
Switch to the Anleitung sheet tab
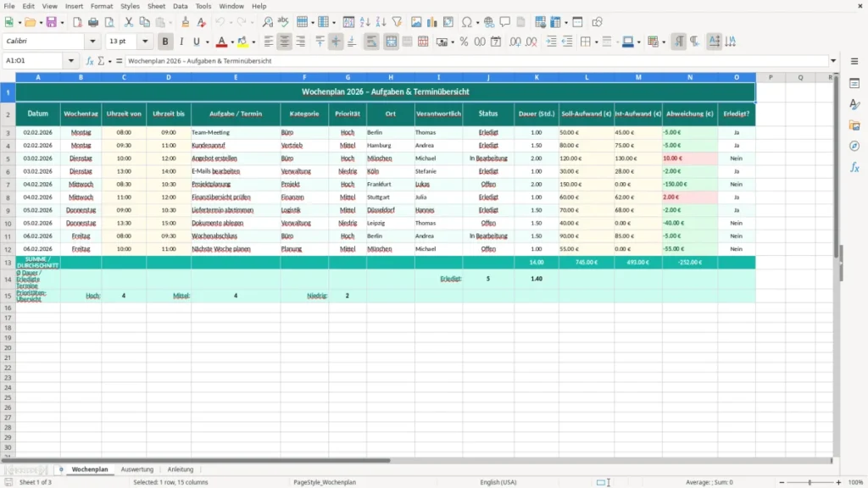181,469
